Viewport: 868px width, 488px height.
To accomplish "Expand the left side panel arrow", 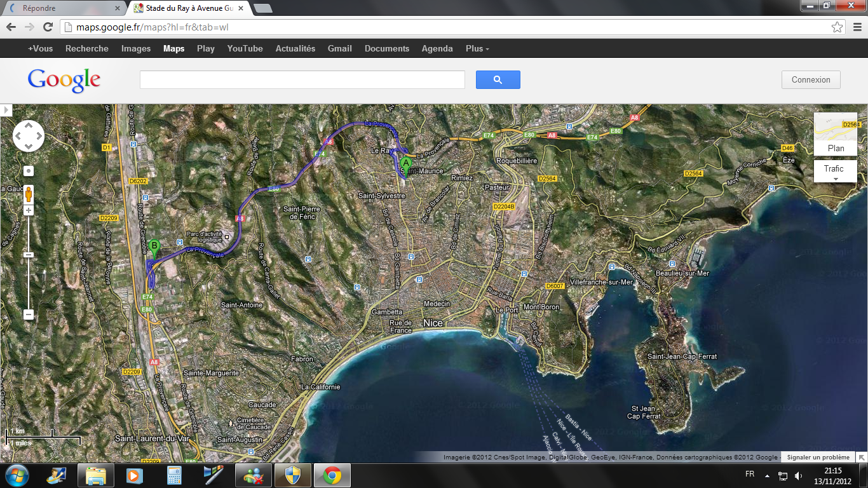I will pyautogui.click(x=6, y=110).
